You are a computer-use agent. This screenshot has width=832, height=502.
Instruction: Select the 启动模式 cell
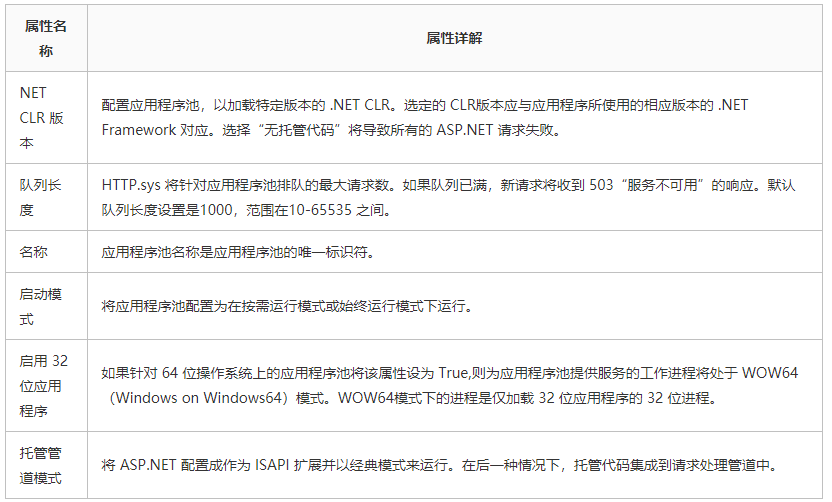(x=46, y=306)
